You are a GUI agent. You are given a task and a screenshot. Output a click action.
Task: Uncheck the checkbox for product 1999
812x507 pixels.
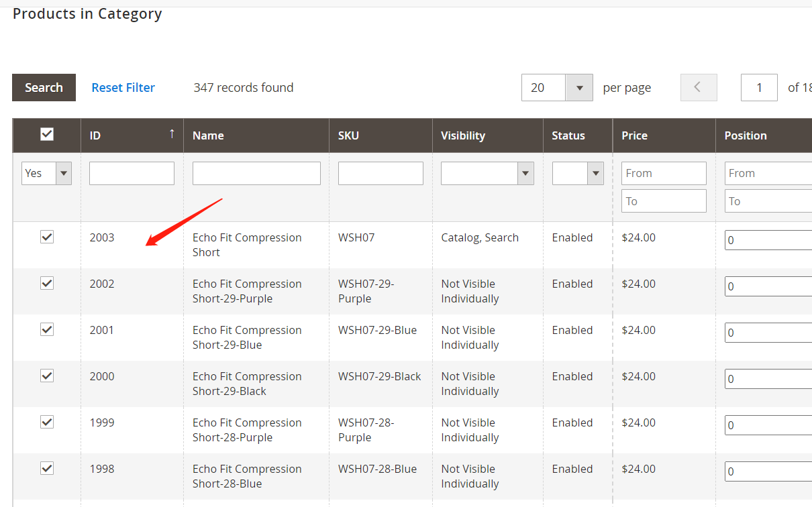(x=47, y=422)
